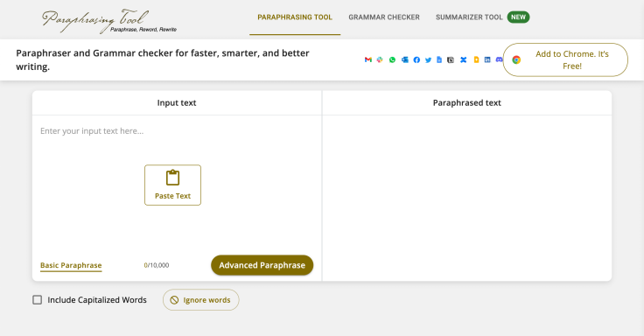The image size is (644, 336).
Task: Click the WhatsApp icon
Action: (x=392, y=60)
